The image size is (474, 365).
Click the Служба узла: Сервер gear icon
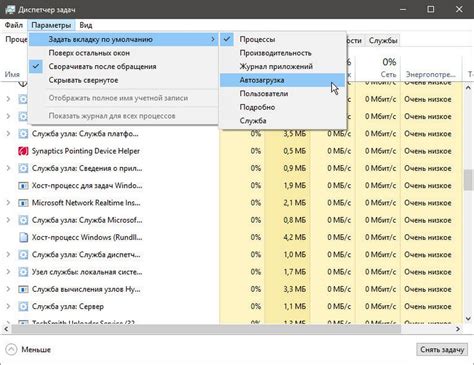click(23, 306)
